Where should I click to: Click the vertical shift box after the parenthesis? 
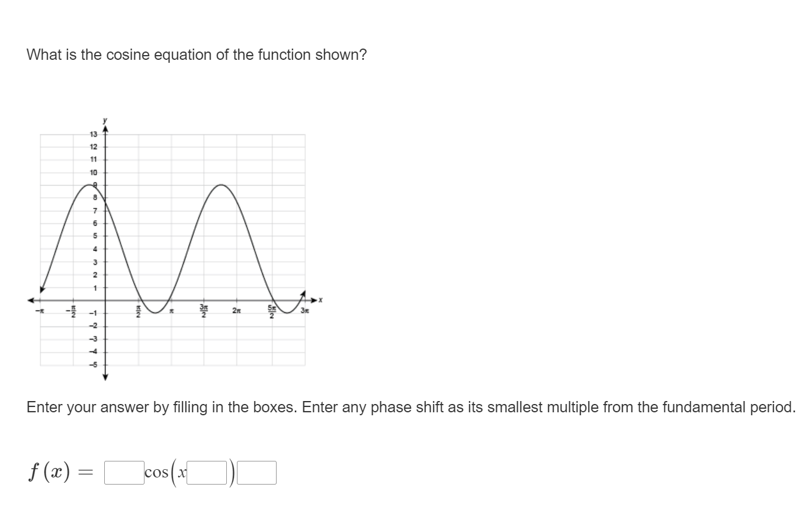pos(256,472)
